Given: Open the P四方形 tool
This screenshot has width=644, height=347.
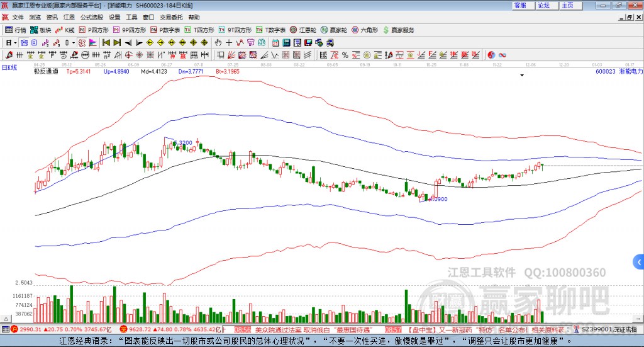Looking at the screenshot, I should pos(94,30).
